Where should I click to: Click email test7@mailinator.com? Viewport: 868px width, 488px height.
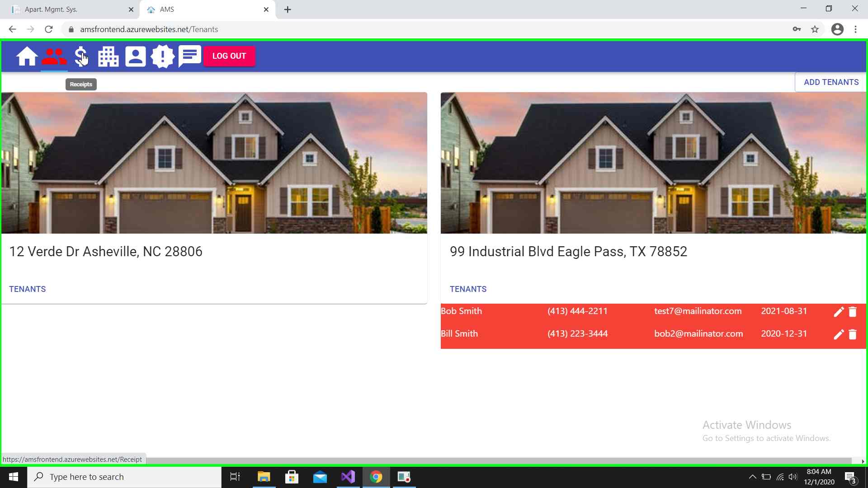click(698, 311)
